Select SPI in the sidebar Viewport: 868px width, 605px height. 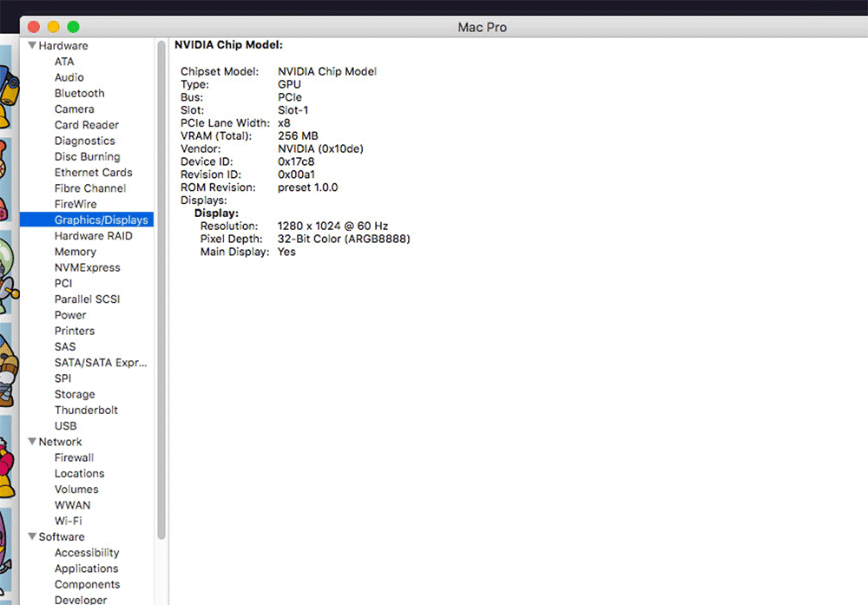coord(62,378)
